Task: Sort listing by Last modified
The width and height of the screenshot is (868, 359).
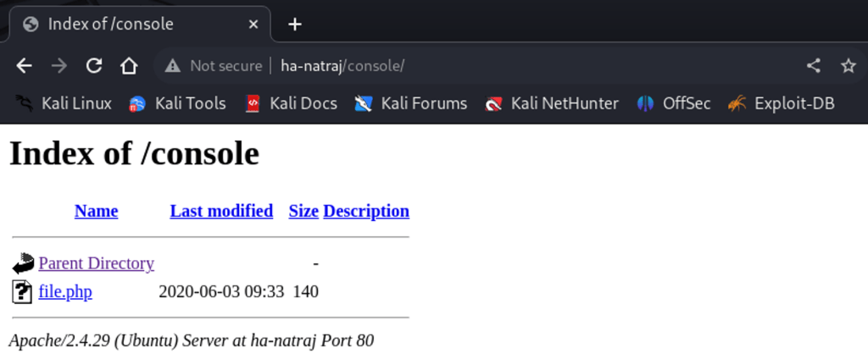Action: point(221,211)
